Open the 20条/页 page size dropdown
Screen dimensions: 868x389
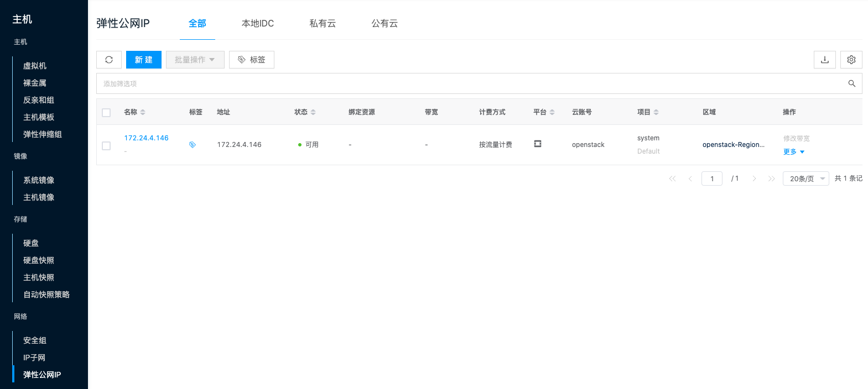[805, 178]
